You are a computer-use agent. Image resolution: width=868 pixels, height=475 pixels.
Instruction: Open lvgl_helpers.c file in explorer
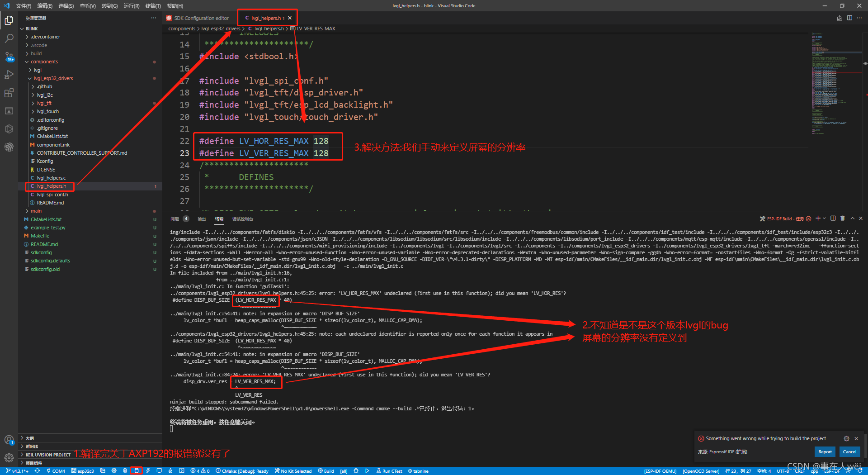[x=51, y=178]
